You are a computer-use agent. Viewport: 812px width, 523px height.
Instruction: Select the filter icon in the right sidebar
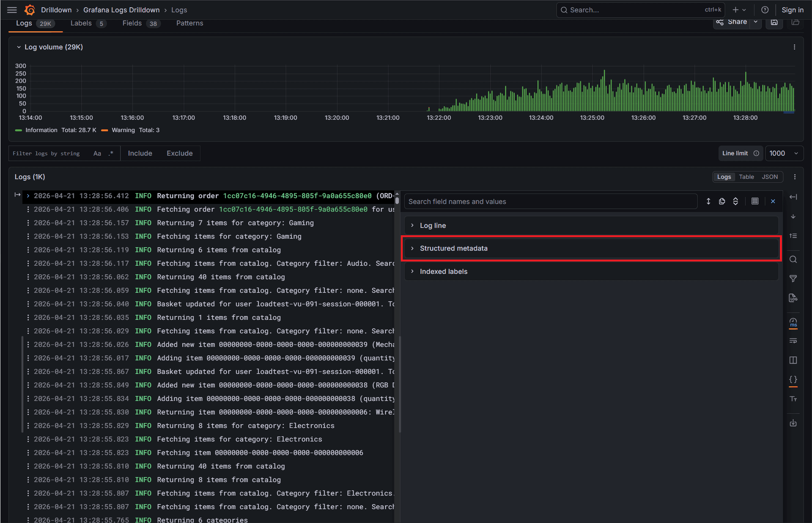[793, 278]
